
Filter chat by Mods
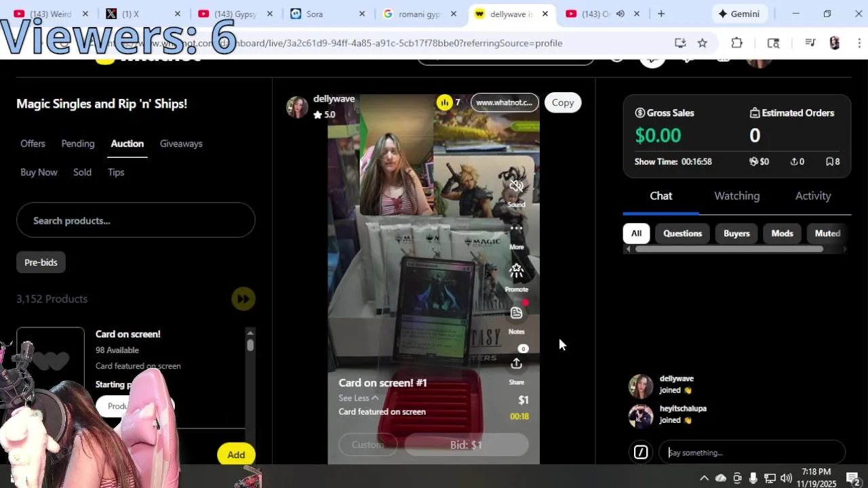pyautogui.click(x=782, y=233)
